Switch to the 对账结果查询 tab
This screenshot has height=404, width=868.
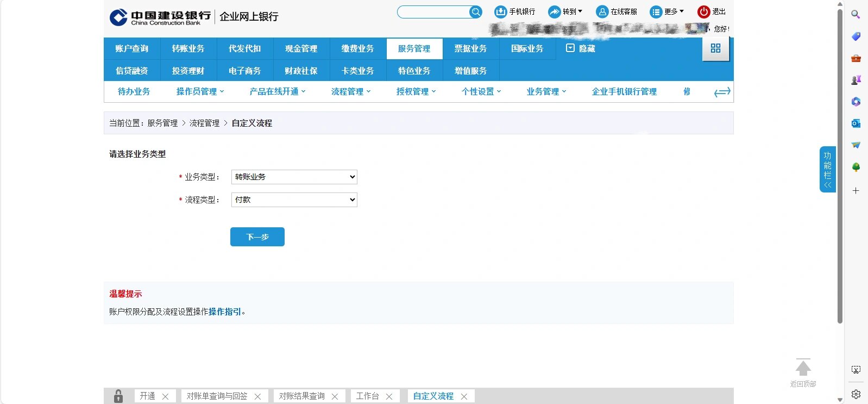(302, 396)
